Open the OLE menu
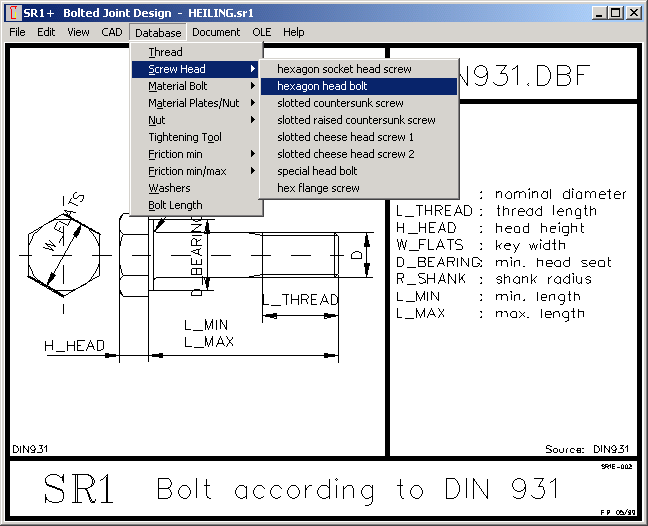The image size is (648, 526). [x=261, y=32]
